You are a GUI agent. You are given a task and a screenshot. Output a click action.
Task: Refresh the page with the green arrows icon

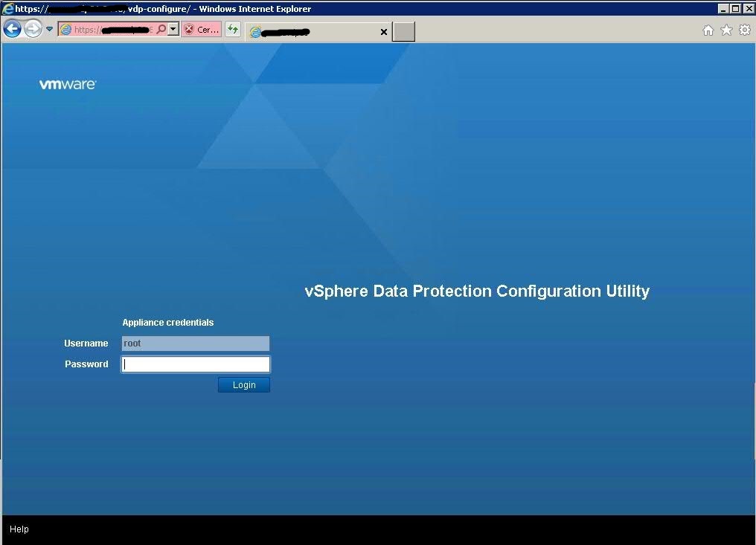tap(233, 30)
